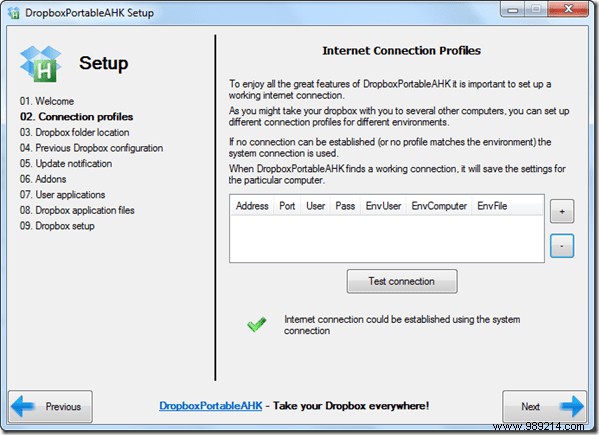Click the EnvFile column header
Viewport: 599px width, 435px height.
492,206
